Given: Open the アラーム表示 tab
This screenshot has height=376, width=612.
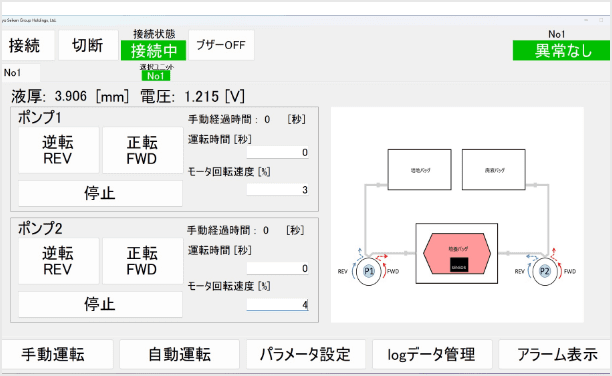Looking at the screenshot, I should pyautogui.click(x=555, y=354).
